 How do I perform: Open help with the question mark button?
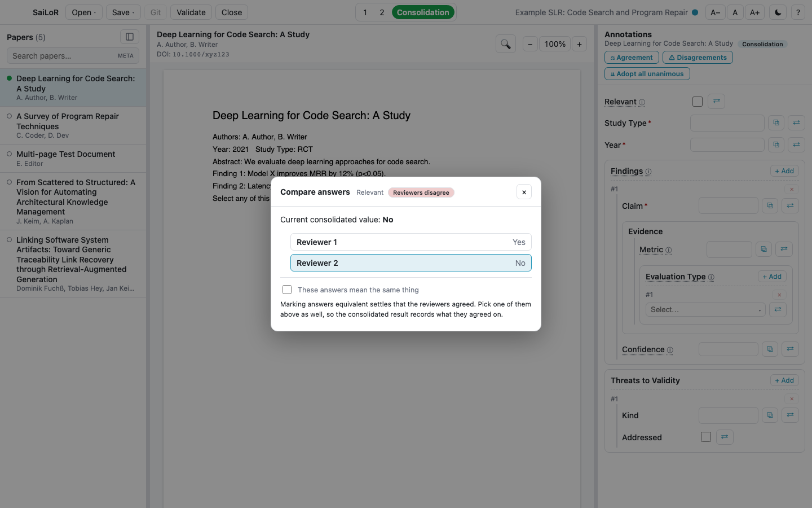coord(798,12)
